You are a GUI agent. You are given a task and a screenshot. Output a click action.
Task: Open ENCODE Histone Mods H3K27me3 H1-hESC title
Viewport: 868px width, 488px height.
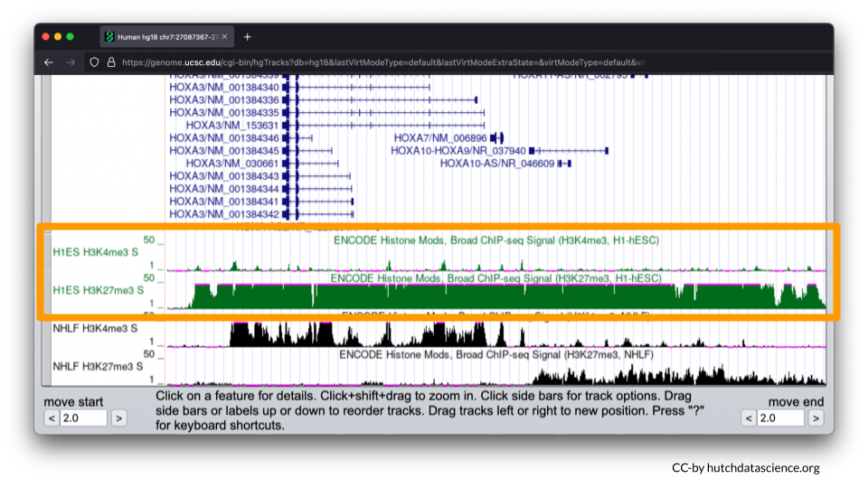496,278
